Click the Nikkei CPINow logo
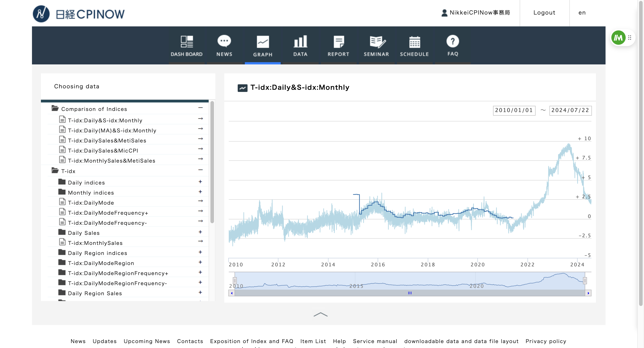 [78, 14]
